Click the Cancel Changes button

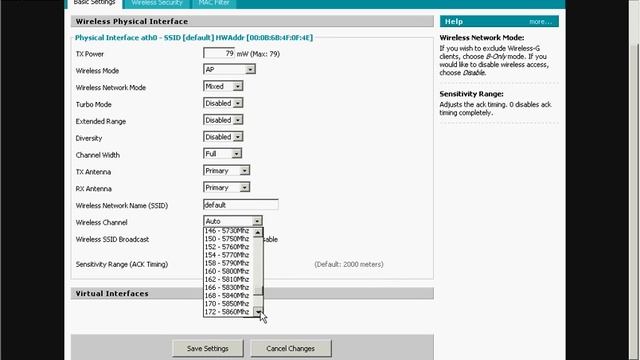[291, 349]
